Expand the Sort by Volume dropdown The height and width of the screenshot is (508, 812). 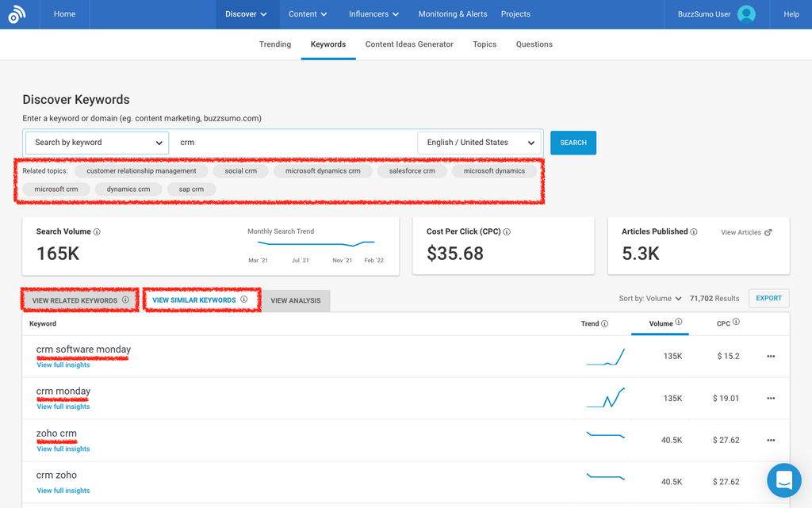[x=650, y=299]
